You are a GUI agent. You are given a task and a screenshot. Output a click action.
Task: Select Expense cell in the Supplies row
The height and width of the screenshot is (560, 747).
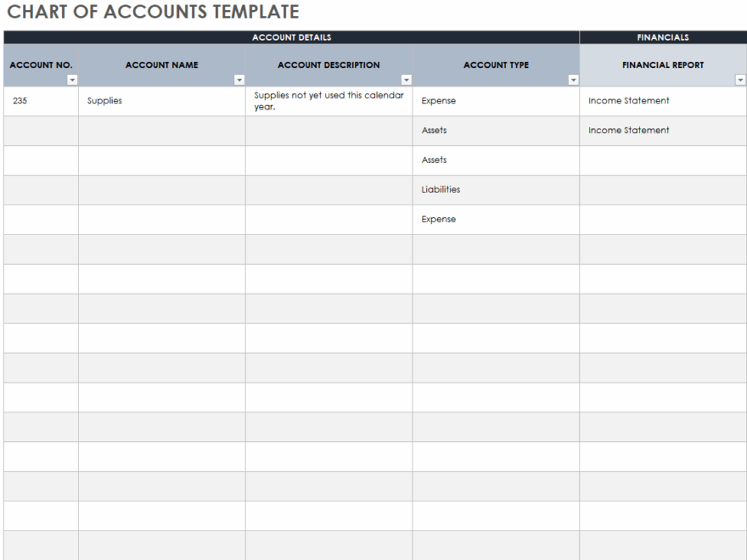point(439,101)
